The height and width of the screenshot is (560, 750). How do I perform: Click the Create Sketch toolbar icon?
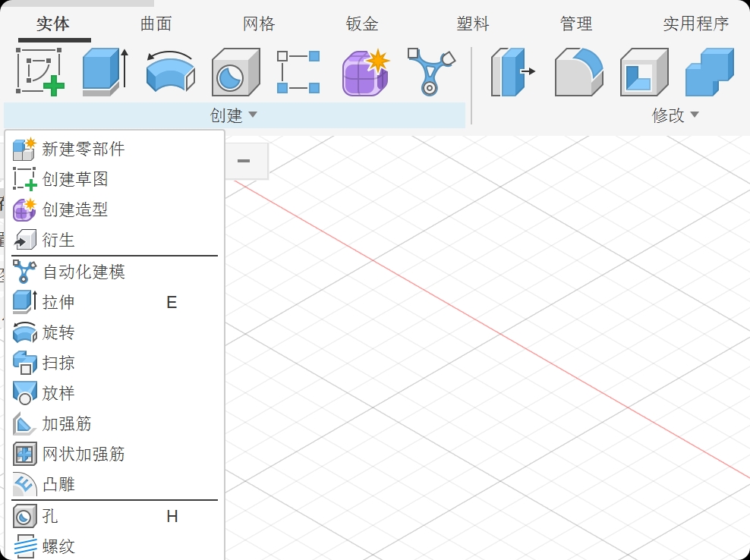39,71
